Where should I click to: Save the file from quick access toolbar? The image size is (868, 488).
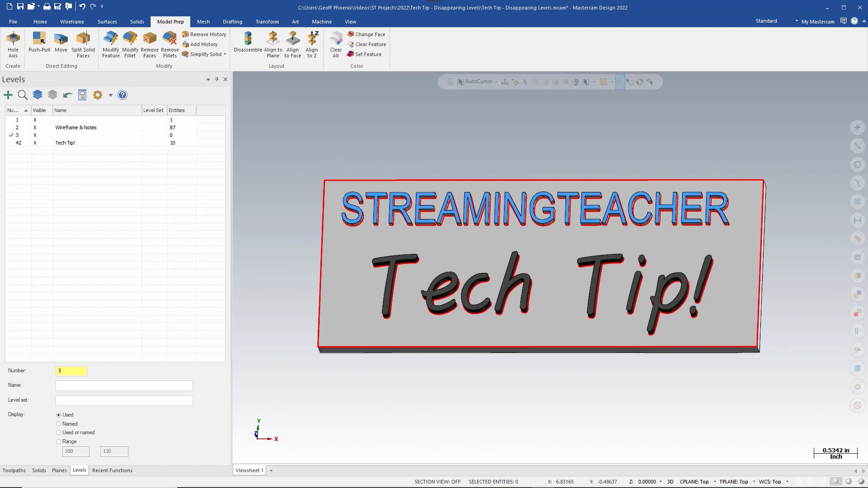pos(20,6)
